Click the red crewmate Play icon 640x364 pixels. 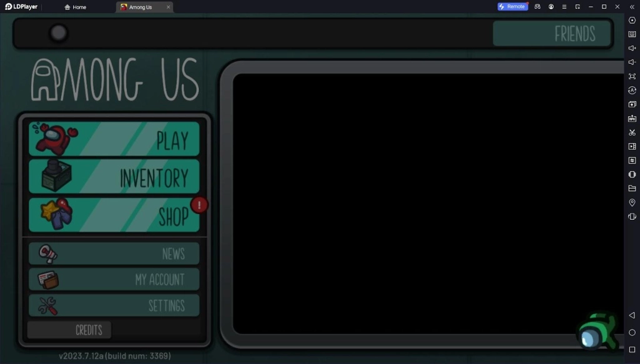click(x=55, y=139)
